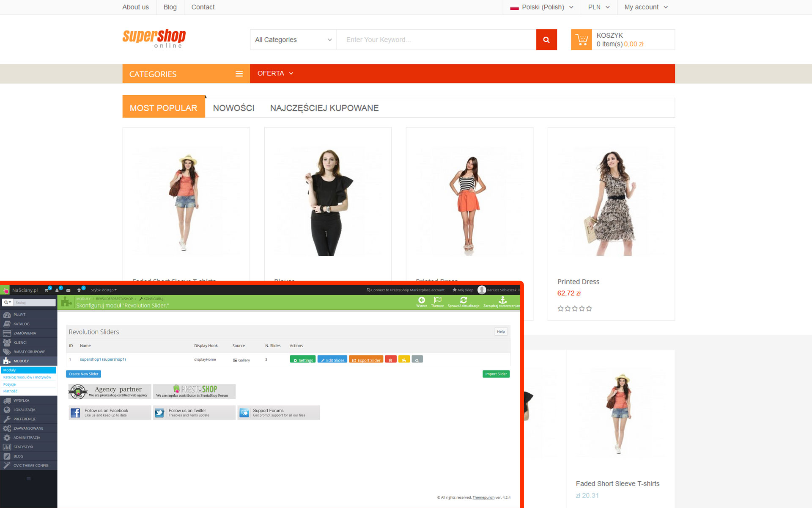Open the messages envelope icon in the admin bar
This screenshot has height=508, width=812.
68,290
